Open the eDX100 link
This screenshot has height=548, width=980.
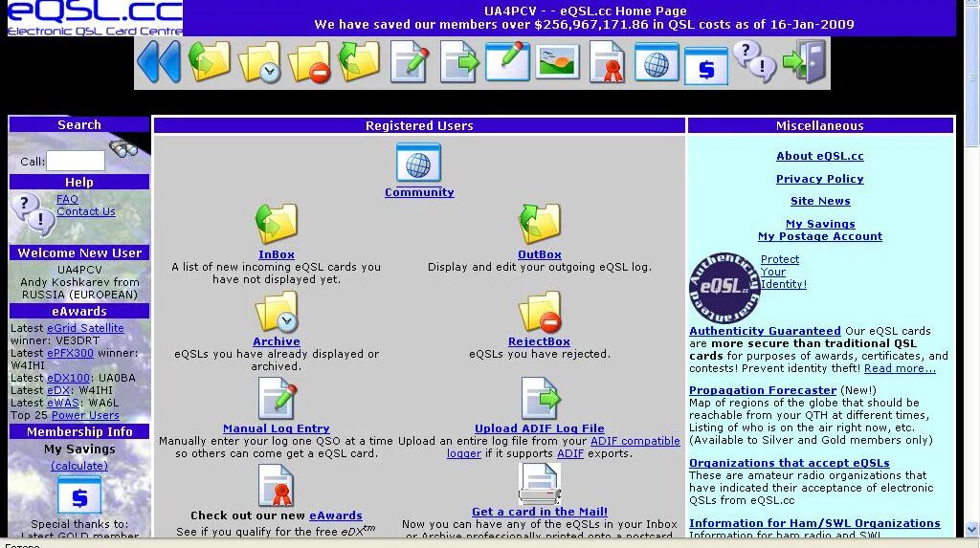(x=68, y=378)
